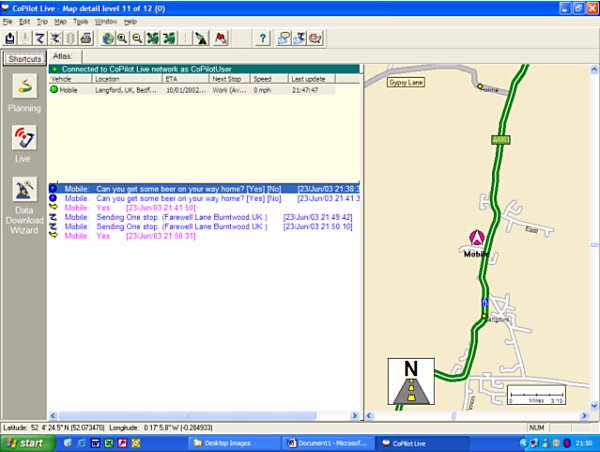The height and width of the screenshot is (452, 600).
Task: Click the Location column header
Action: pos(127,79)
